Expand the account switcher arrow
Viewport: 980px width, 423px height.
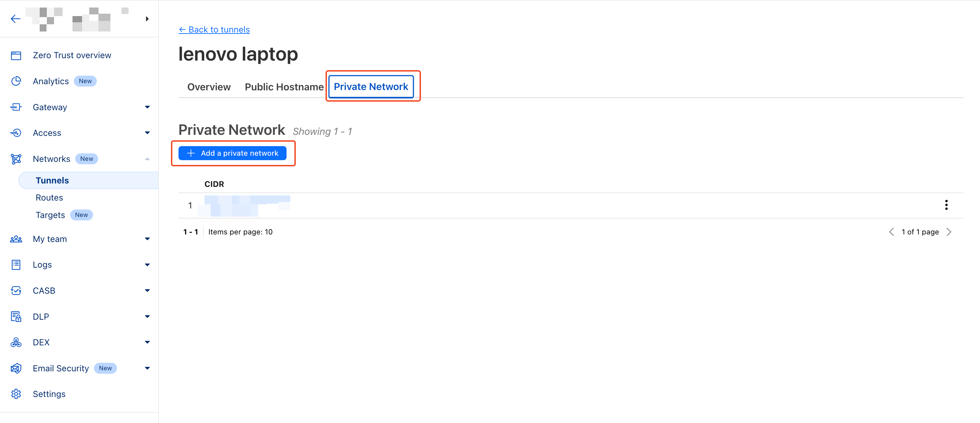click(x=147, y=19)
